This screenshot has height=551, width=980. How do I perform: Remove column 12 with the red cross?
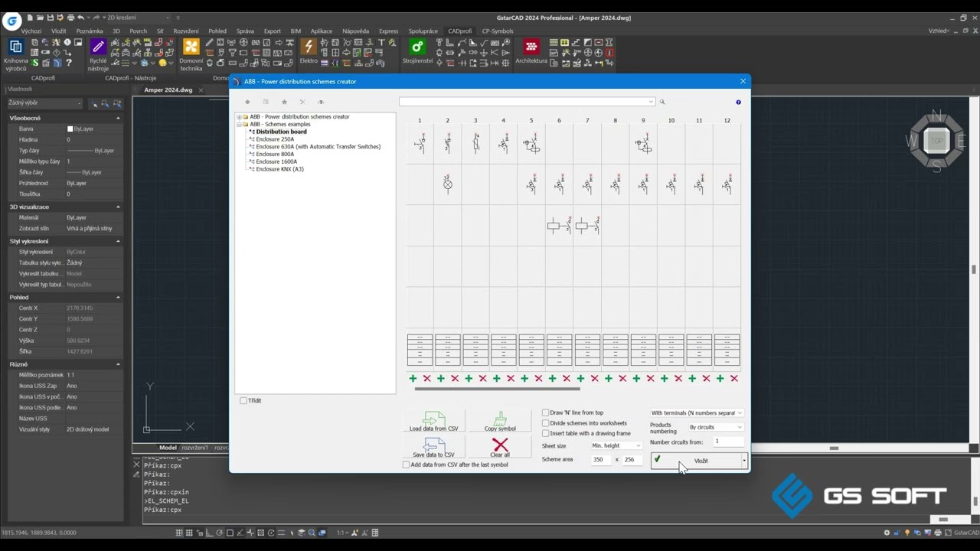coord(734,378)
